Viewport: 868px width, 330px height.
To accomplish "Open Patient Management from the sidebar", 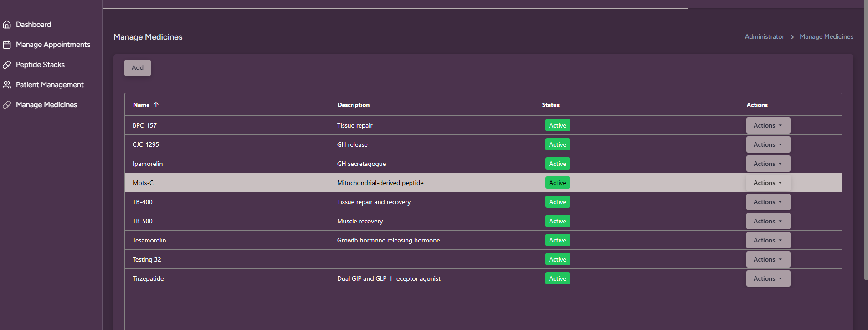I will [x=50, y=85].
